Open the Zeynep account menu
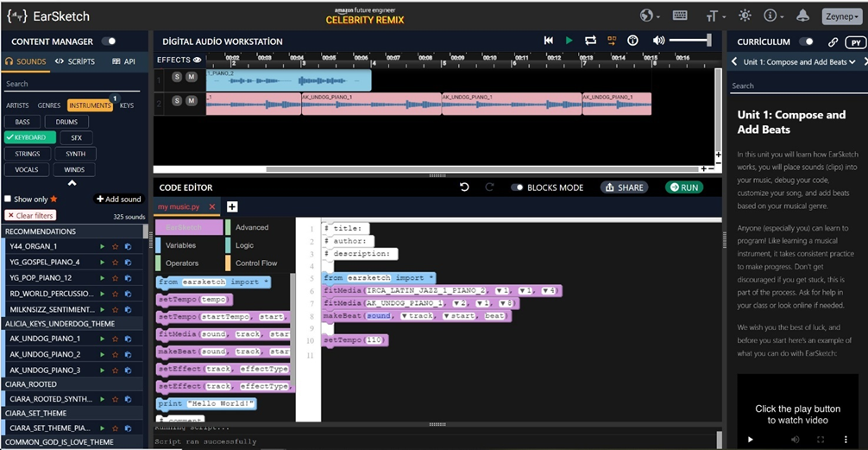Image resolution: width=868 pixels, height=450 pixels. [x=842, y=16]
